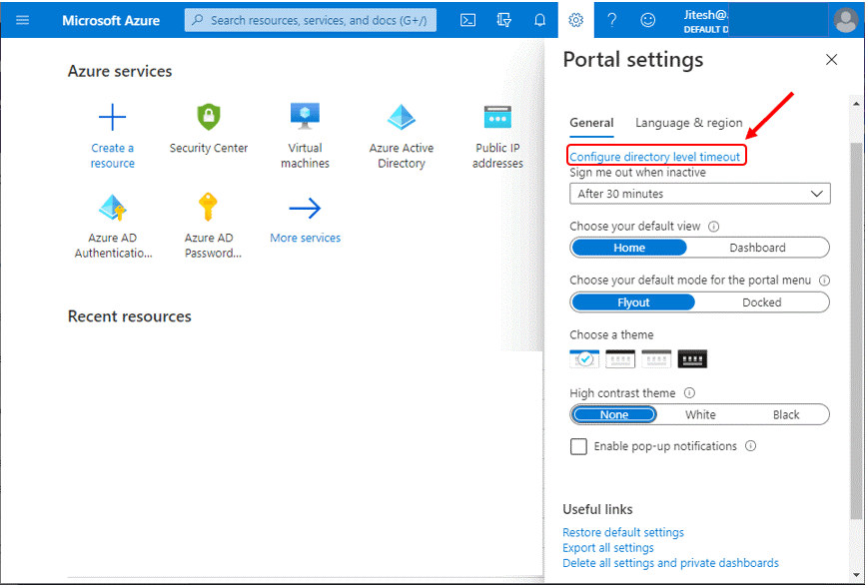868x588 pixels.
Task: Set portal menu mode to Flyout
Action: coord(634,303)
